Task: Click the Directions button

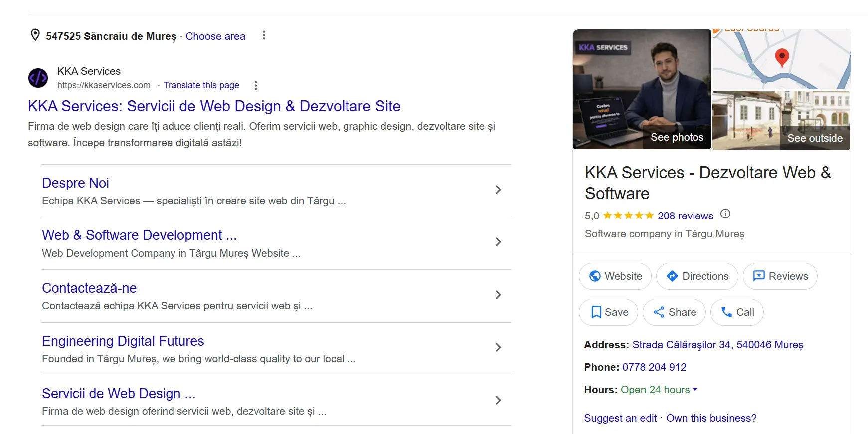Action: pos(697,276)
